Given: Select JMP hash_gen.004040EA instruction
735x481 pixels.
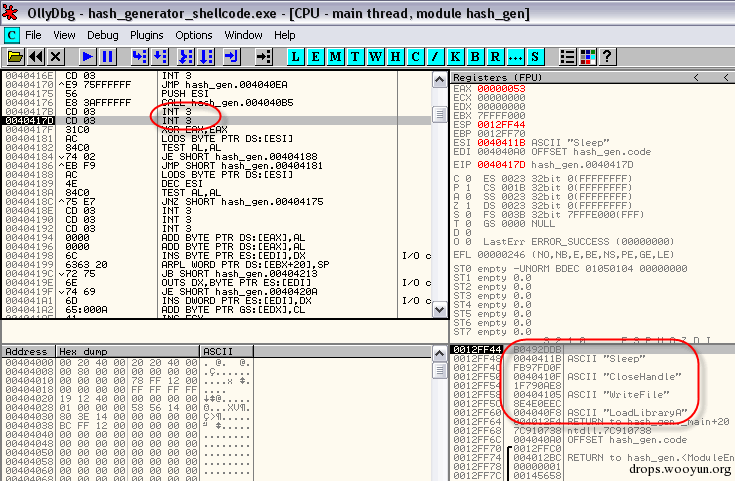Looking at the screenshot, I should point(225,84).
